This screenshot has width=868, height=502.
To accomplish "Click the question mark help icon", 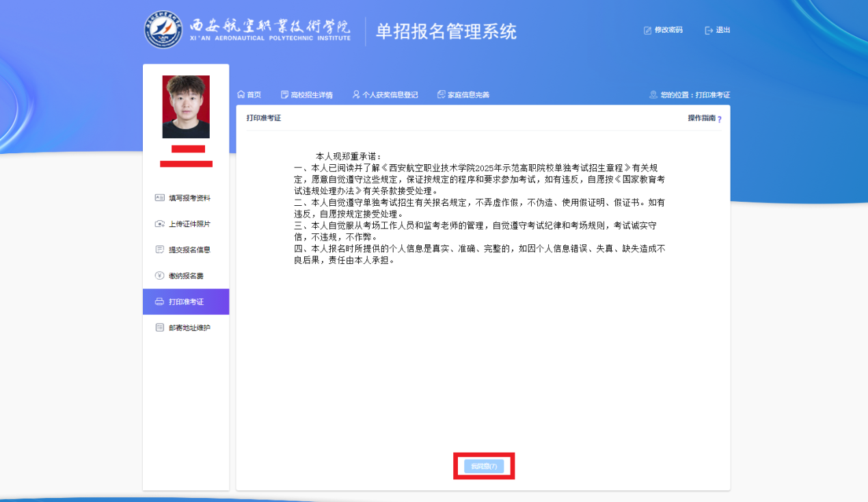I will click(x=720, y=120).
